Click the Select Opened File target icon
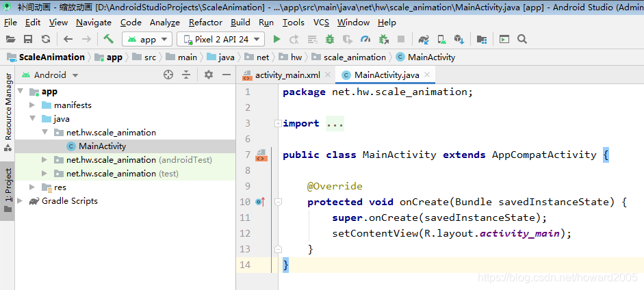 (x=168, y=75)
